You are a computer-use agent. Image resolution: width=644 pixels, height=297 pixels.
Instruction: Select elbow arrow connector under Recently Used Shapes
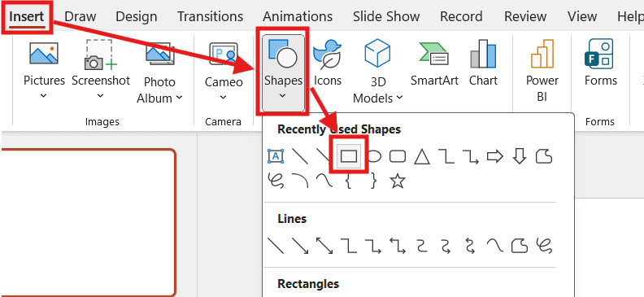[x=471, y=156]
